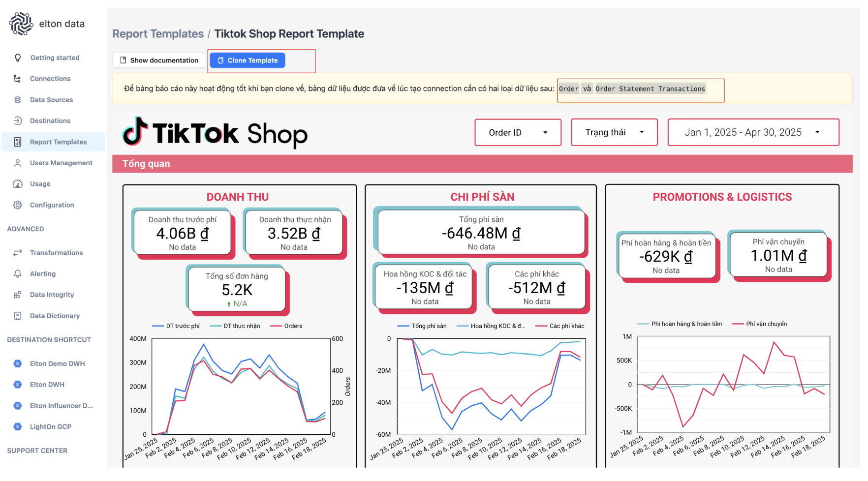Click Doanh thu thực nhận scorecard
Screen dimensions: 868x481
(x=294, y=233)
